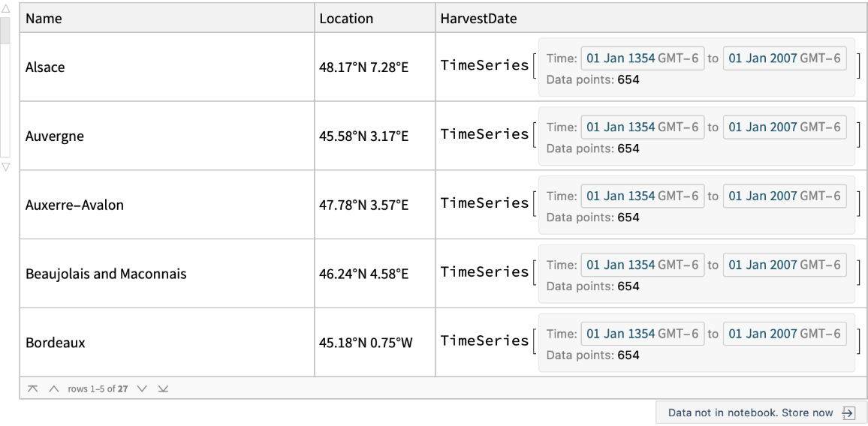Viewport: 868px width, 426px height.
Task: Click the Location column header
Action: (x=346, y=19)
